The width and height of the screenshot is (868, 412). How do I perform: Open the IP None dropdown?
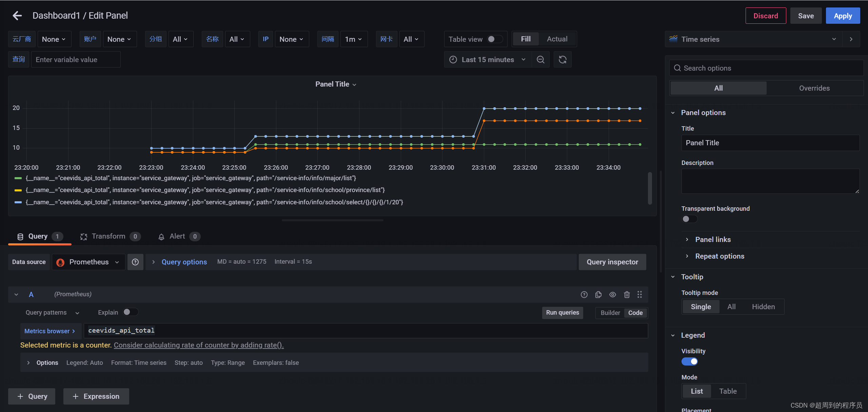[292, 39]
